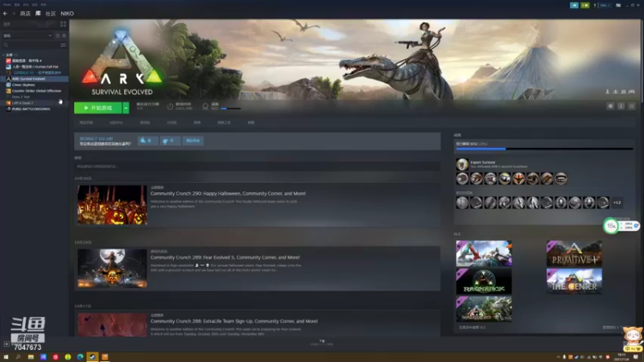Click the achievements progress bar
This screenshot has width=644, height=362.
[544, 149]
